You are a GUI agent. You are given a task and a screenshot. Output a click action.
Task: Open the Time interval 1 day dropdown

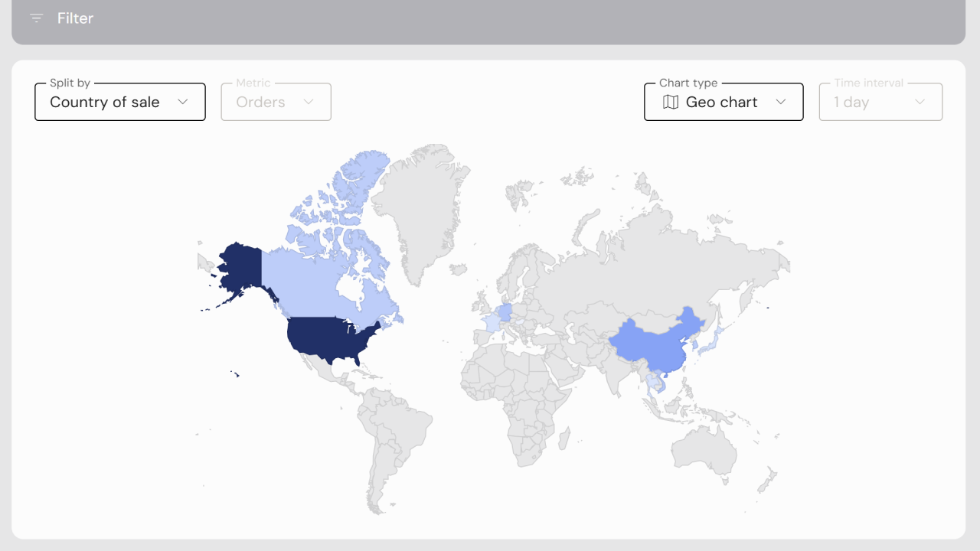[x=880, y=102]
